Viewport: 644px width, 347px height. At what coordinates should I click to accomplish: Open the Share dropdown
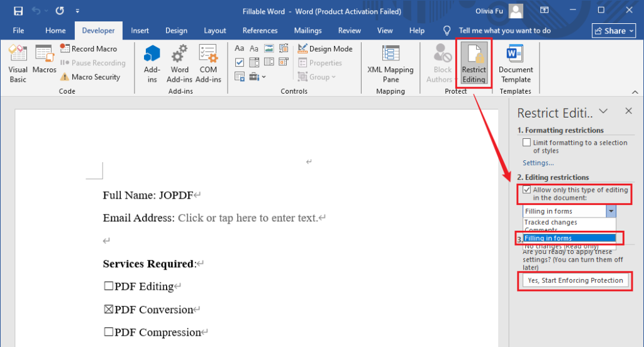[614, 31]
